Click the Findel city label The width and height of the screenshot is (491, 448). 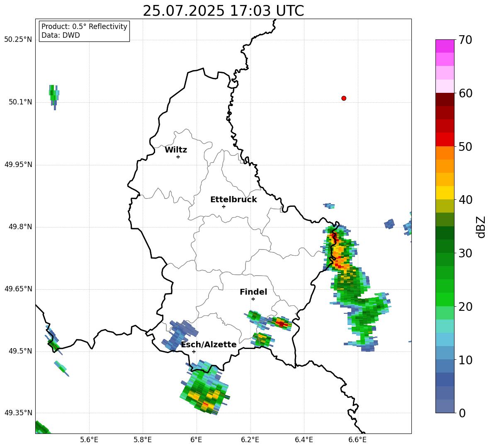[x=253, y=292]
